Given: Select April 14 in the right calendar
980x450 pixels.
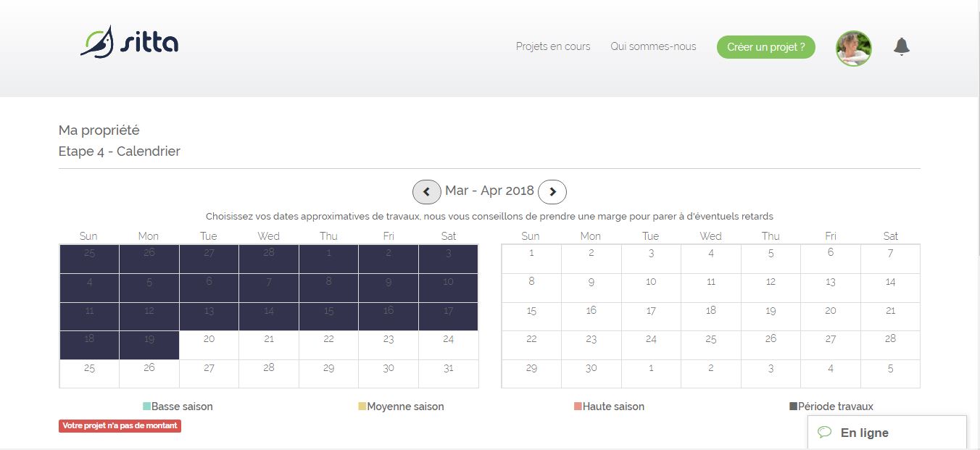Looking at the screenshot, I should pyautogui.click(x=891, y=288).
